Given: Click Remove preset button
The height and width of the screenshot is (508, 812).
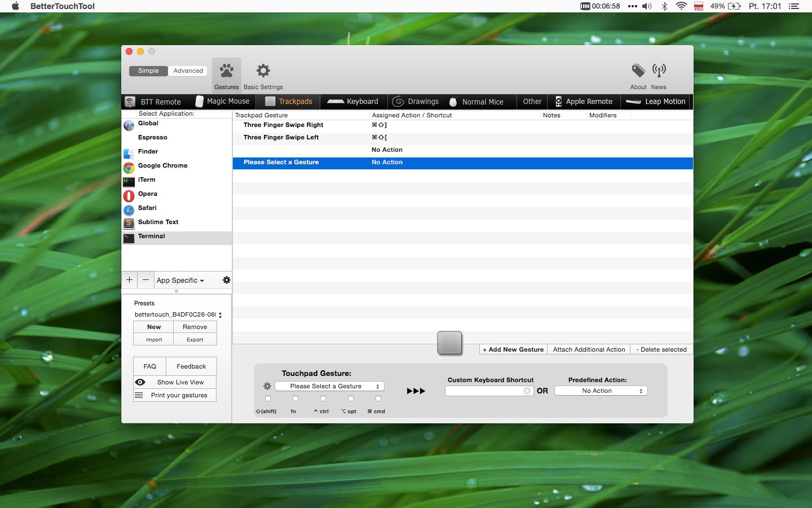Looking at the screenshot, I should point(195,327).
